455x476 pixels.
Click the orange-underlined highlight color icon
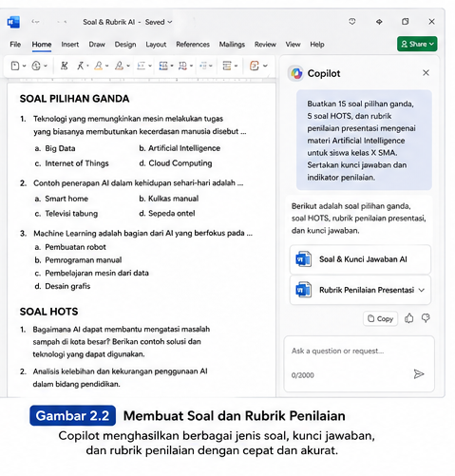(99, 66)
